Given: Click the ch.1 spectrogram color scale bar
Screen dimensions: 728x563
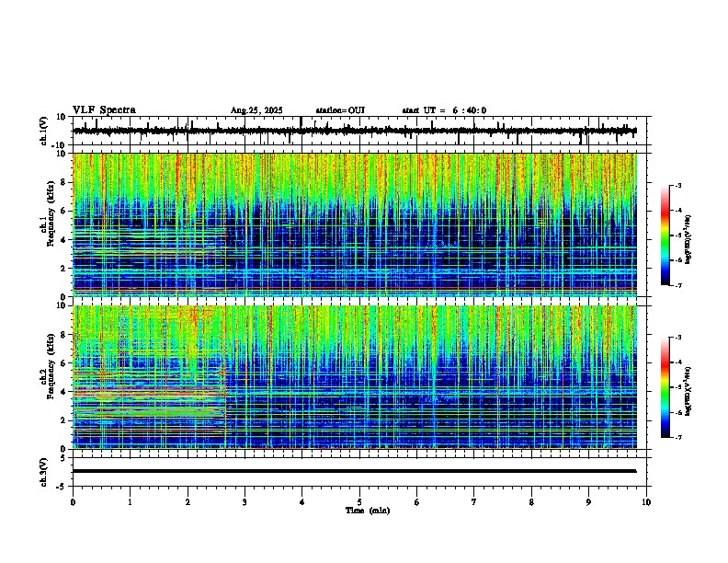Looking at the screenshot, I should pos(665,236).
